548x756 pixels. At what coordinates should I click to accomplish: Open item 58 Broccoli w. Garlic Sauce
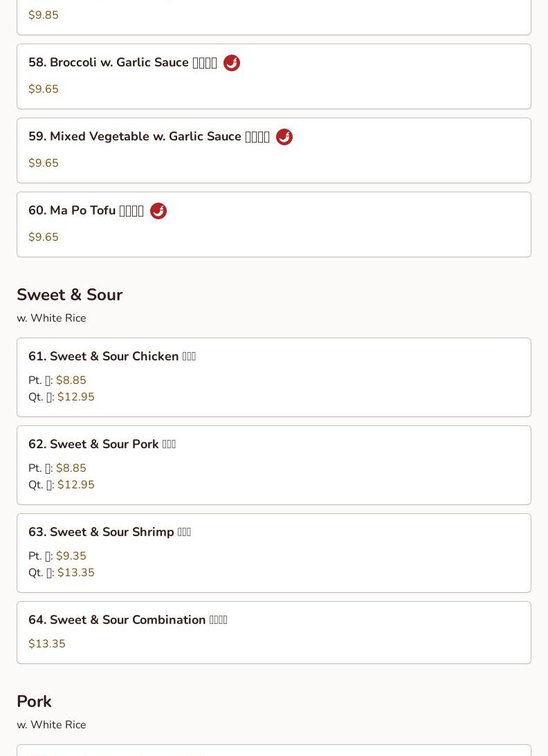pos(274,77)
